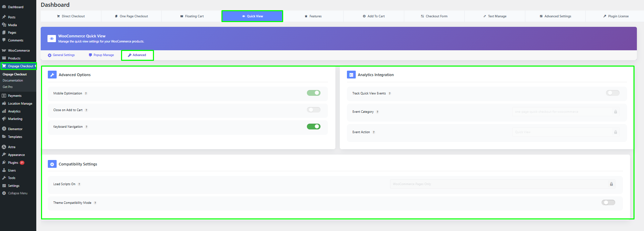Toggle the Theme Compatibility Mode switch
The height and width of the screenshot is (231, 644).
[608, 202]
